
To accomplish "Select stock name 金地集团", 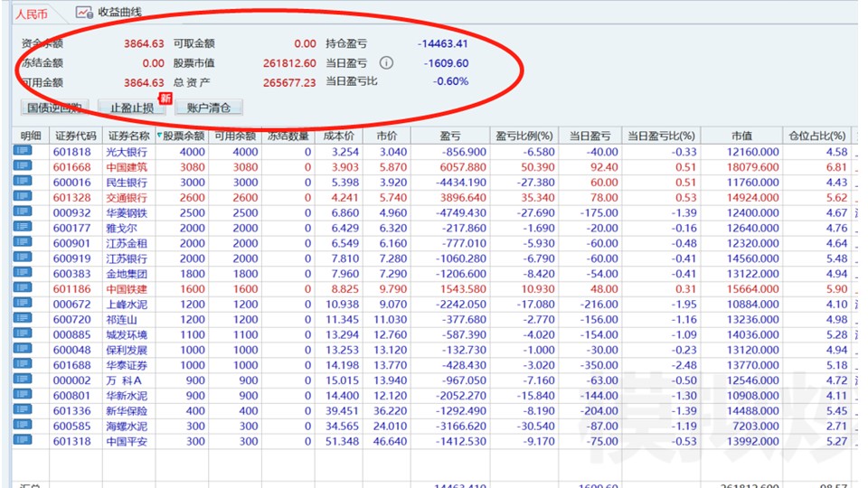I will pyautogui.click(x=127, y=274).
